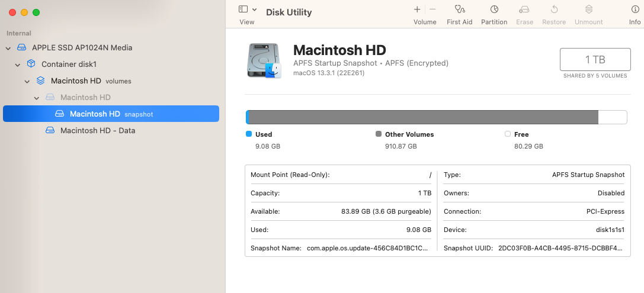Click the Unmount eject icon
The image size is (644, 293).
[588, 9]
